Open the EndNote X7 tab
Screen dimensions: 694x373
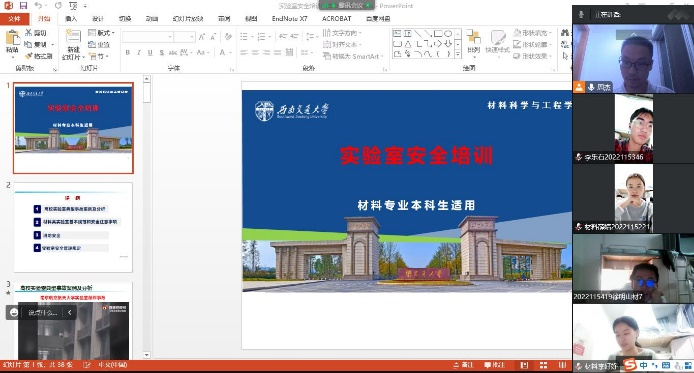click(289, 19)
